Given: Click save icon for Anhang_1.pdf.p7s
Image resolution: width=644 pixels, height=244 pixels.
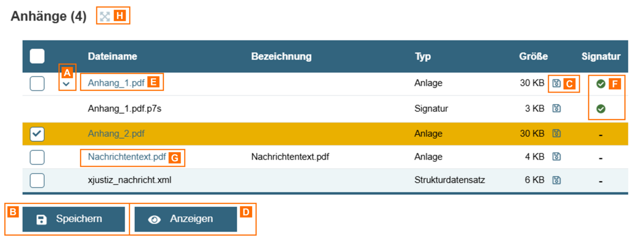Looking at the screenshot, I should pyautogui.click(x=556, y=108).
